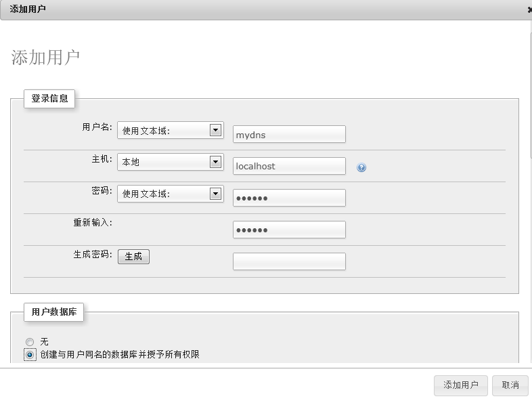532x403 pixels.
Task: Click the 主机: label
Action: tap(102, 159)
